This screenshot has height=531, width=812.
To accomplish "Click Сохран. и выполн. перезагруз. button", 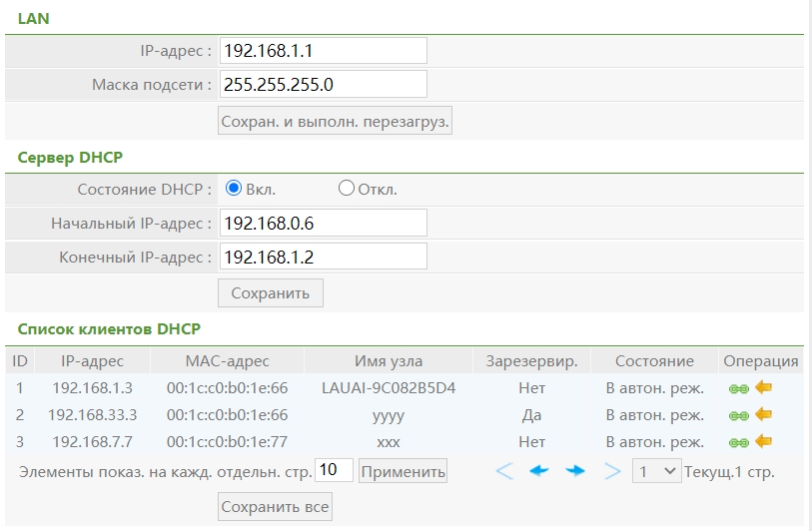I will [335, 121].
